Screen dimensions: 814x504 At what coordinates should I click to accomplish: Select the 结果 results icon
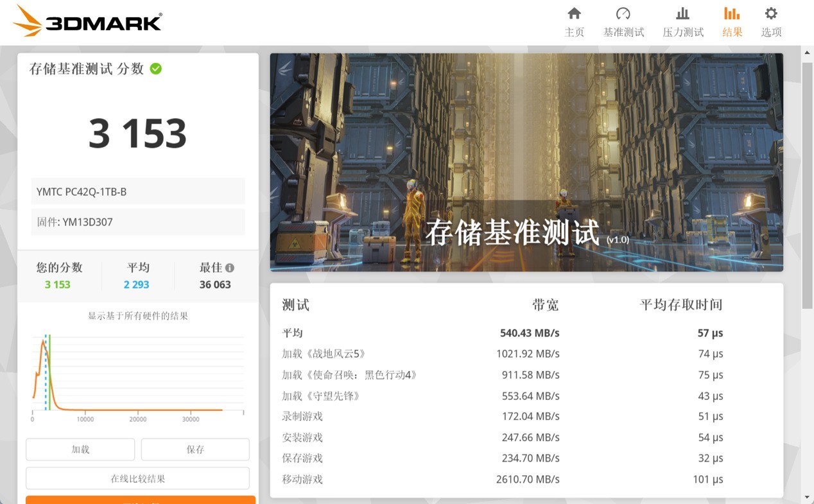[732, 13]
